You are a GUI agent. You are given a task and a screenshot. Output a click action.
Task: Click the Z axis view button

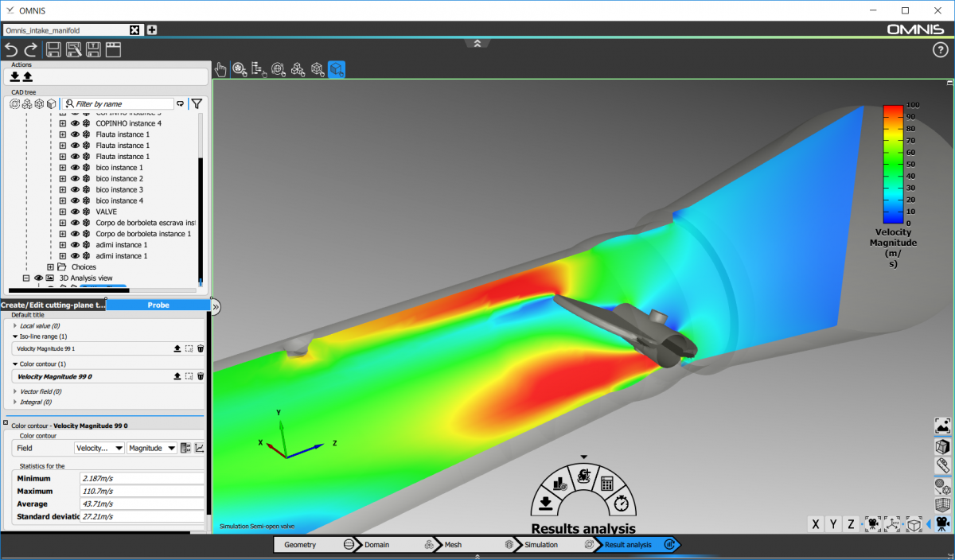[x=851, y=523]
